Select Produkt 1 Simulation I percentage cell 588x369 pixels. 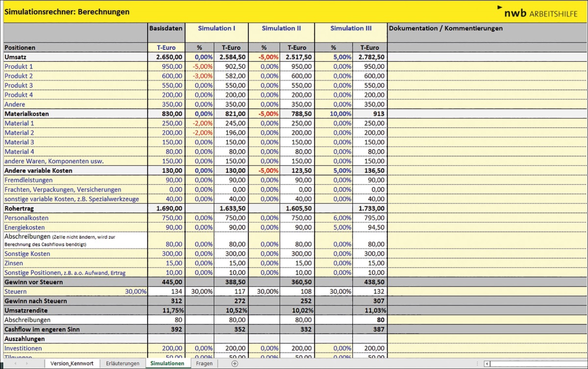pyautogui.click(x=200, y=67)
